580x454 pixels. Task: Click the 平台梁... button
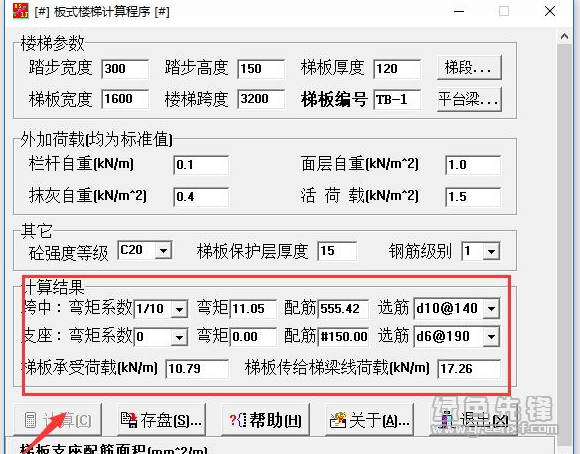[x=469, y=99]
